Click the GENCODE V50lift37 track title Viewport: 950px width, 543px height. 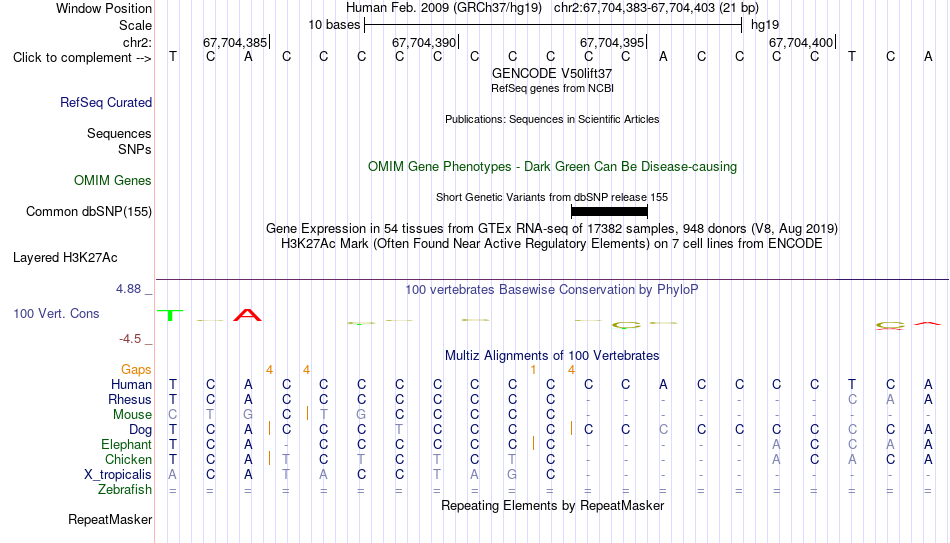coord(552,73)
